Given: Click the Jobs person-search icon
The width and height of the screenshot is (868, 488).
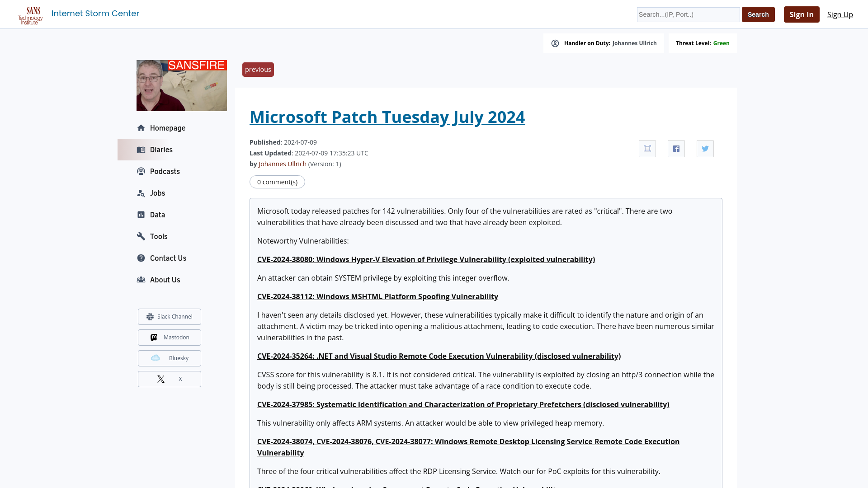Looking at the screenshot, I should click(x=141, y=193).
